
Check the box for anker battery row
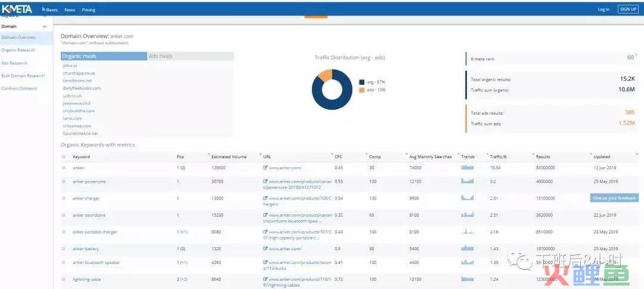click(63, 249)
